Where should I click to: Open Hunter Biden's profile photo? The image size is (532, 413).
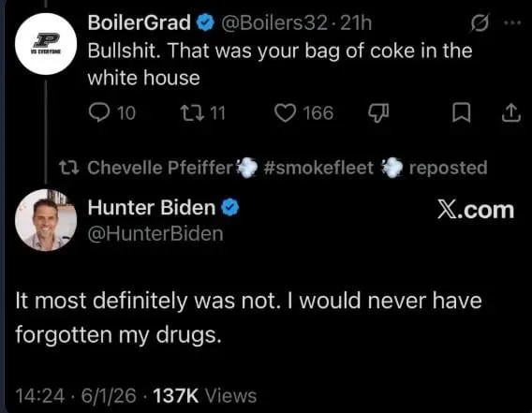pos(46,220)
